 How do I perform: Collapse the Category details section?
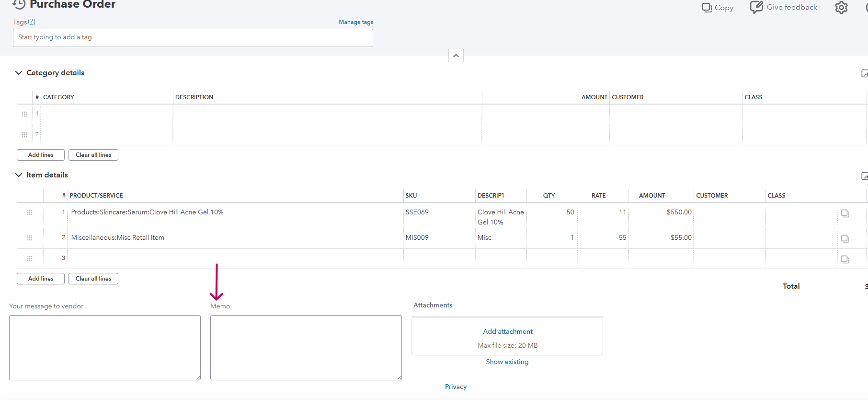click(19, 73)
